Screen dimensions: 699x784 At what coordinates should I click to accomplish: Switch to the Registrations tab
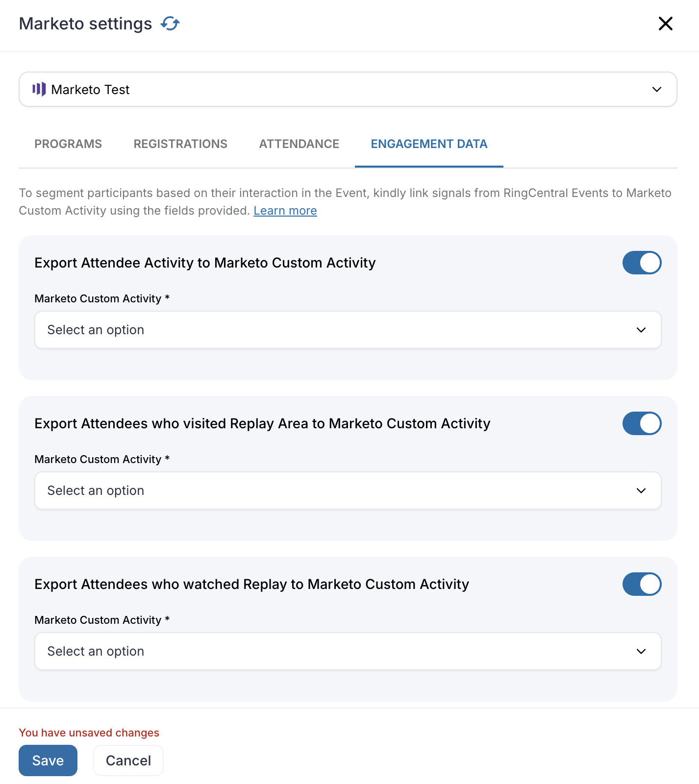pyautogui.click(x=180, y=144)
